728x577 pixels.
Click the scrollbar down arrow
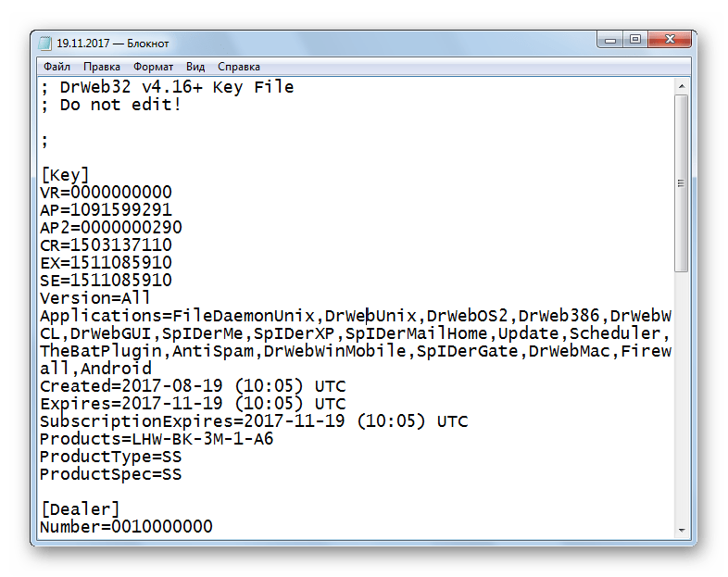tap(681, 530)
